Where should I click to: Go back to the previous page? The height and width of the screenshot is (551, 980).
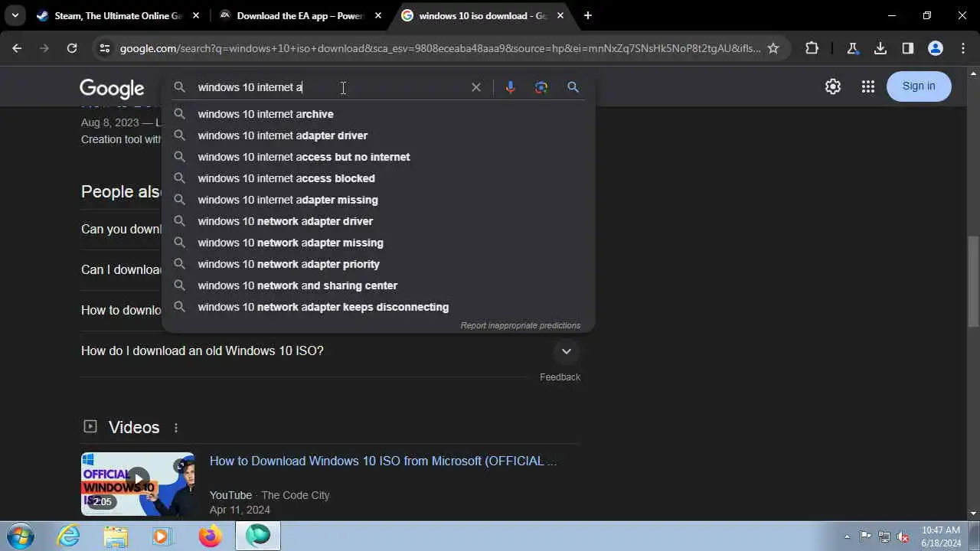coord(17,48)
